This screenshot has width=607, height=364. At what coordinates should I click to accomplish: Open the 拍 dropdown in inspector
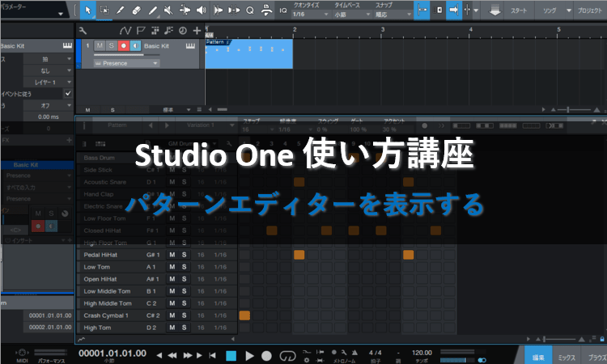coord(48,59)
